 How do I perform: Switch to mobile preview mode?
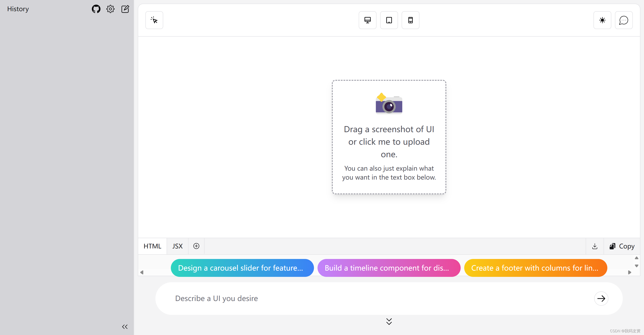[410, 20]
